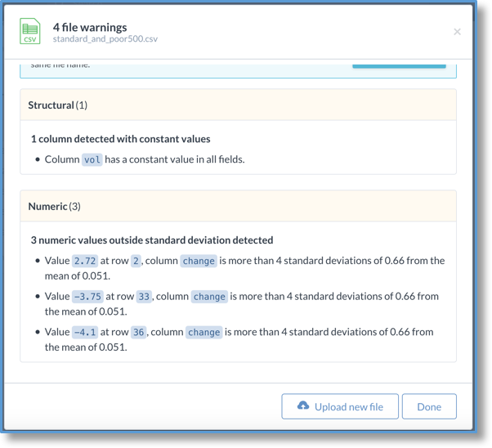Click the 4 file warnings title
492x448 pixels.
point(90,27)
